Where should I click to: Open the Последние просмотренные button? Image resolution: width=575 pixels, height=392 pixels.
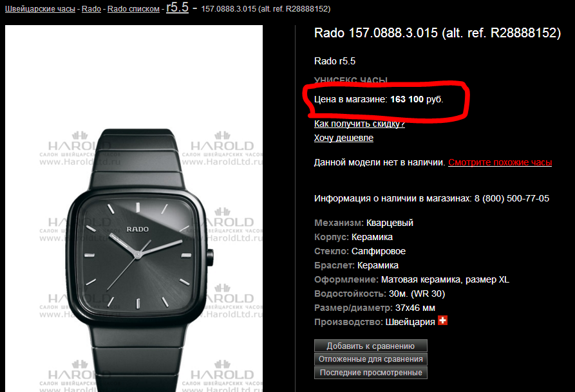(371, 373)
